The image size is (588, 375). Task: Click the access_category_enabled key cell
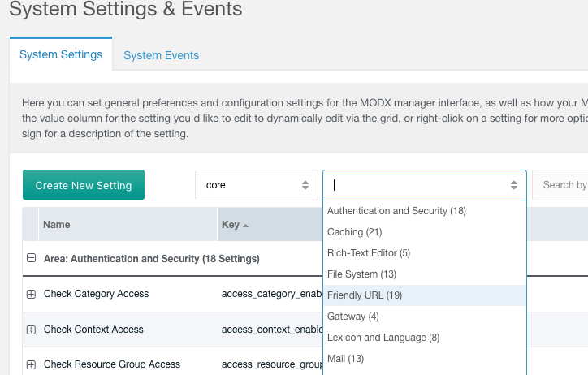click(x=272, y=294)
